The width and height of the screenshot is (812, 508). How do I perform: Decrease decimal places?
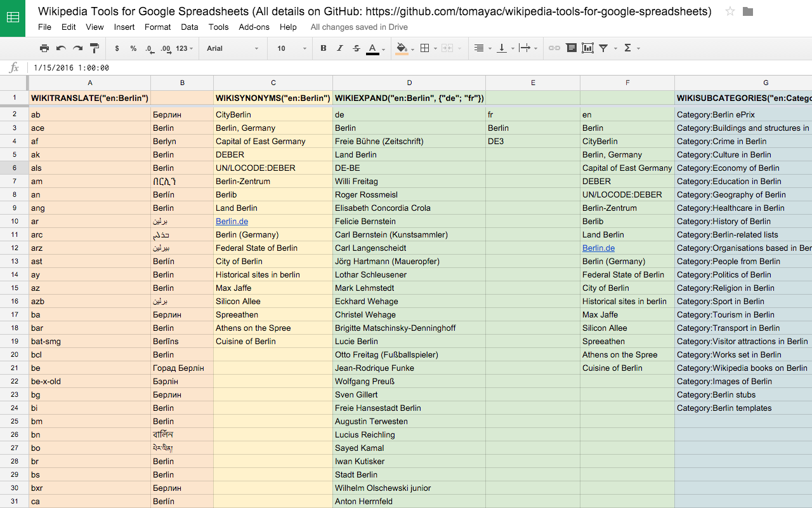(x=149, y=48)
